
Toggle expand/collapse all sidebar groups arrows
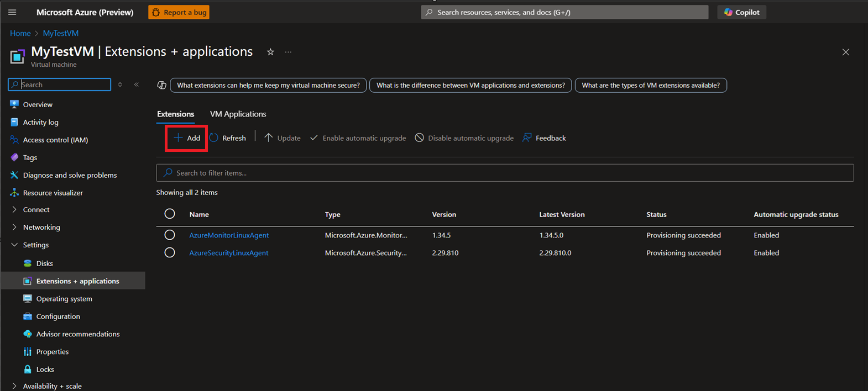[120, 84]
